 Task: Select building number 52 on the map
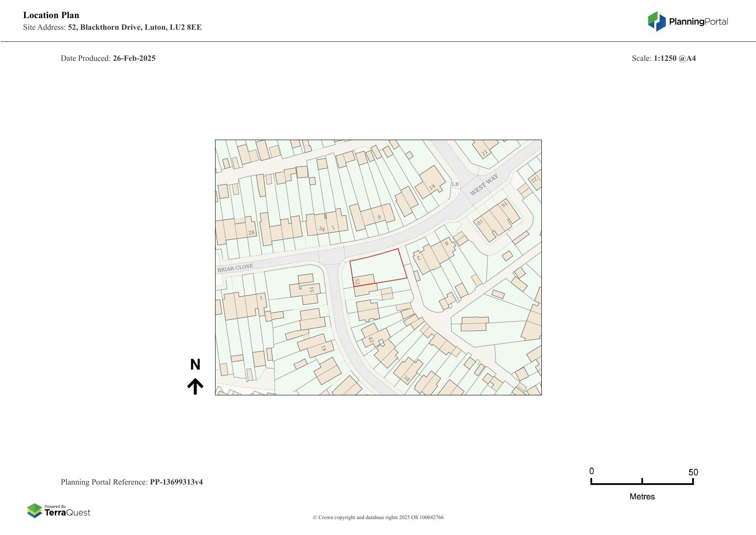click(x=364, y=281)
